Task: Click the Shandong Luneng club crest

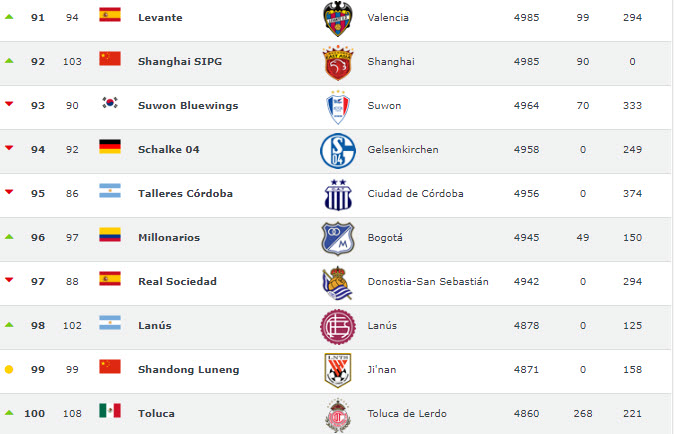Action: click(x=337, y=370)
